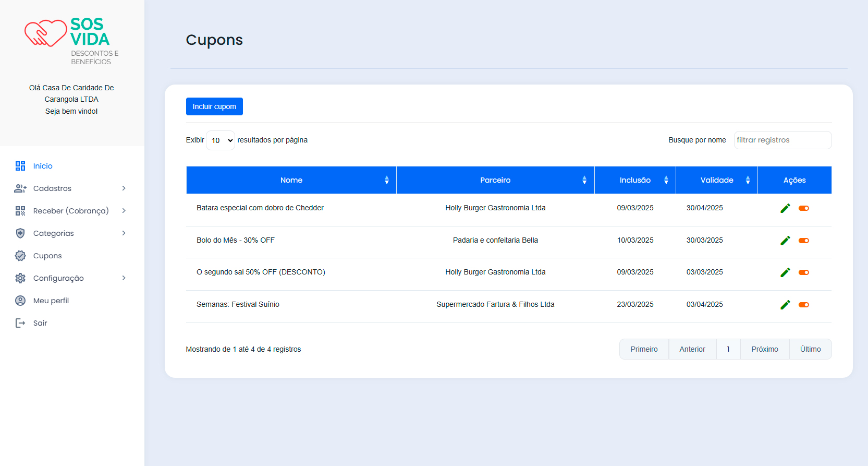
Task: Click the Sair logout icon
Action: [x=20, y=323]
